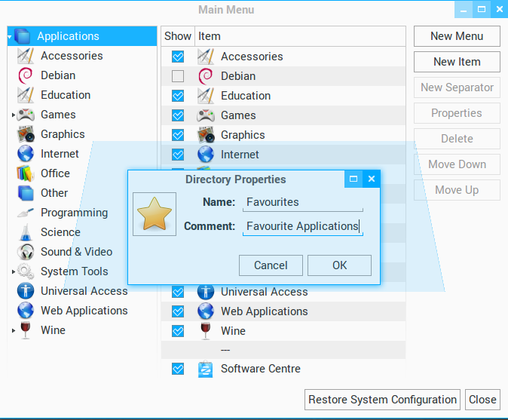Click the Sound & Video headphones icon
Screen dimensions: 508x420
26,252
